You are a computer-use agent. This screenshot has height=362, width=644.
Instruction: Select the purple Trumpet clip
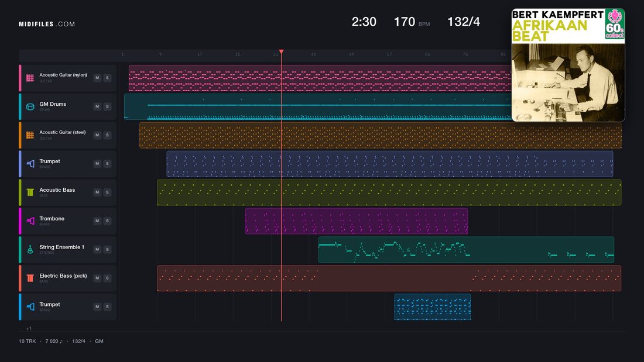coord(390,164)
